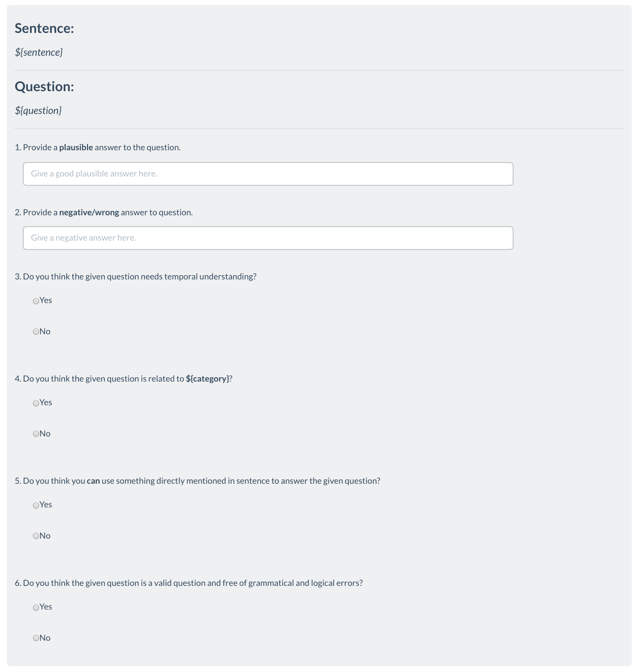
Task: Choose No for the category-related question
Action: click(x=36, y=434)
